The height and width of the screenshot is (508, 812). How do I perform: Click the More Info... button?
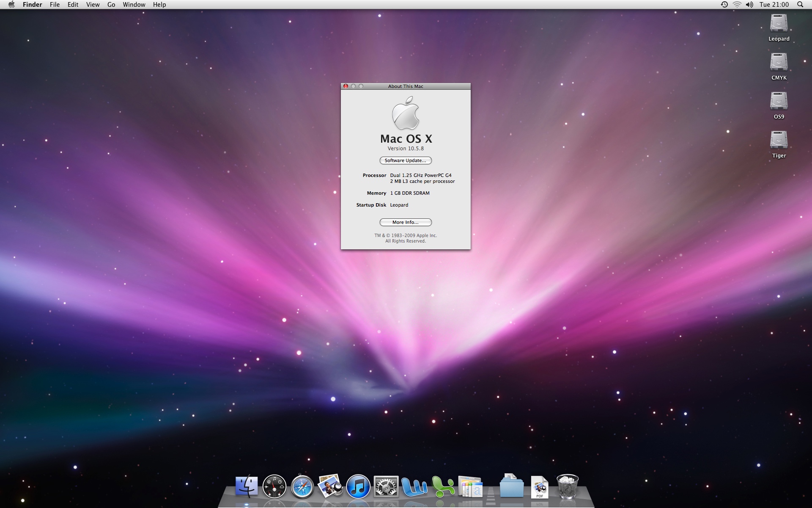(406, 222)
